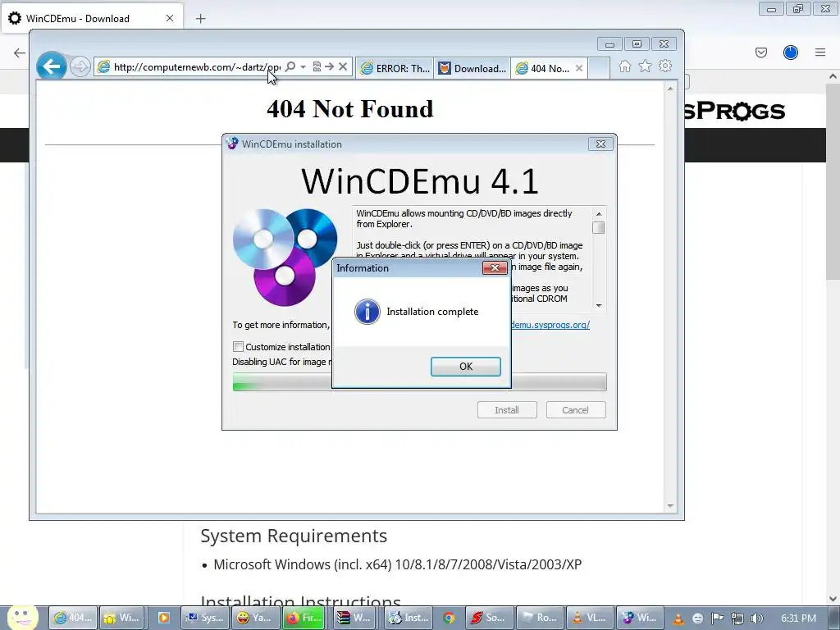Click the network icon in the system tray
840x630 pixels.
(x=737, y=619)
